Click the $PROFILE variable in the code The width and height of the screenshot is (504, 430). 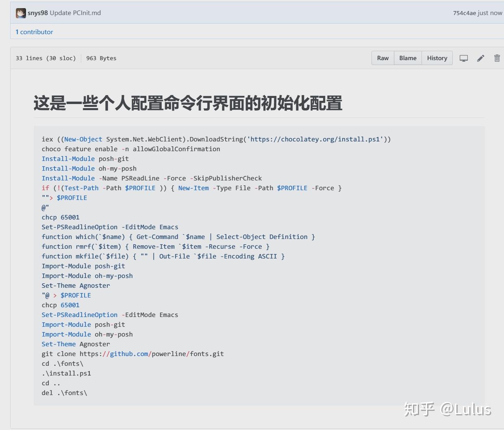click(141, 188)
